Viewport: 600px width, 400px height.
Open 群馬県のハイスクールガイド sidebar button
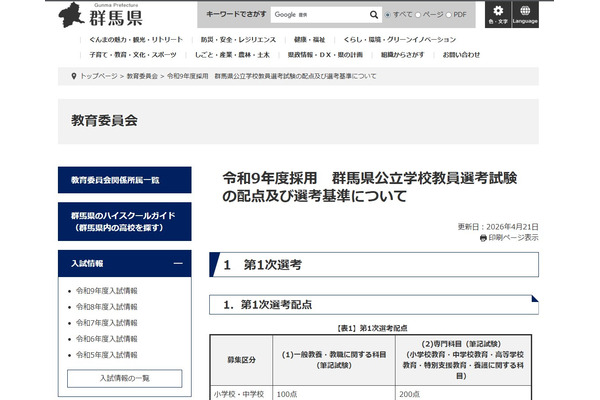125,222
